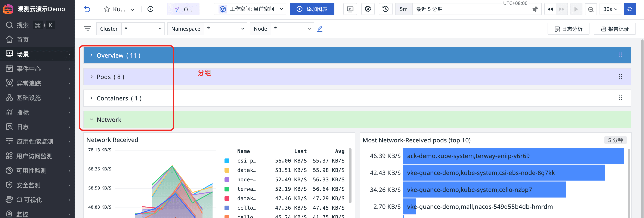Screen dimensions: 644x218
Task: Open the history snapshot clock icon
Action: pos(385,9)
